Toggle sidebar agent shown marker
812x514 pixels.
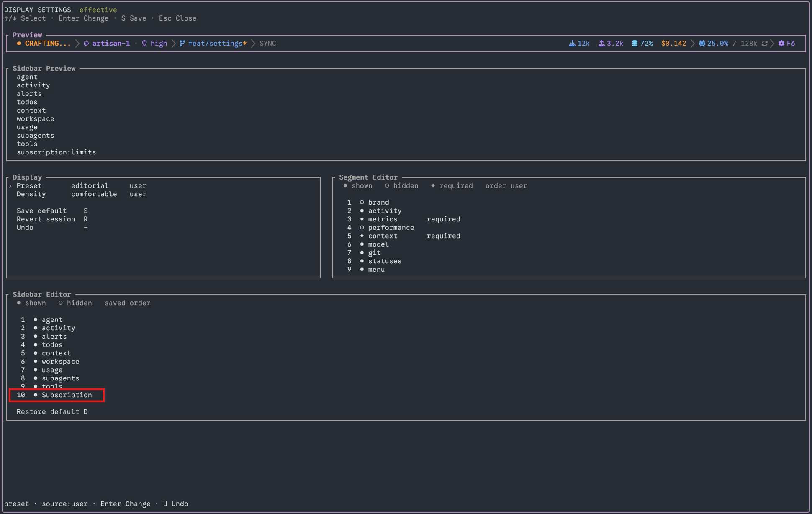(x=36, y=320)
